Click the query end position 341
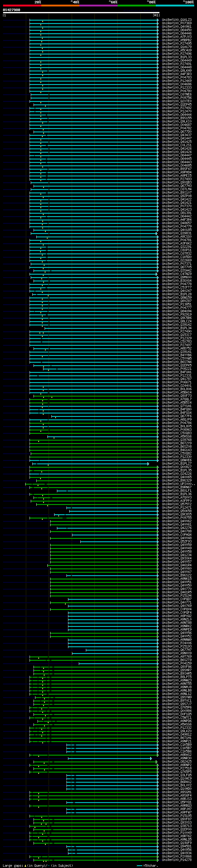 [x=155, y=15]
